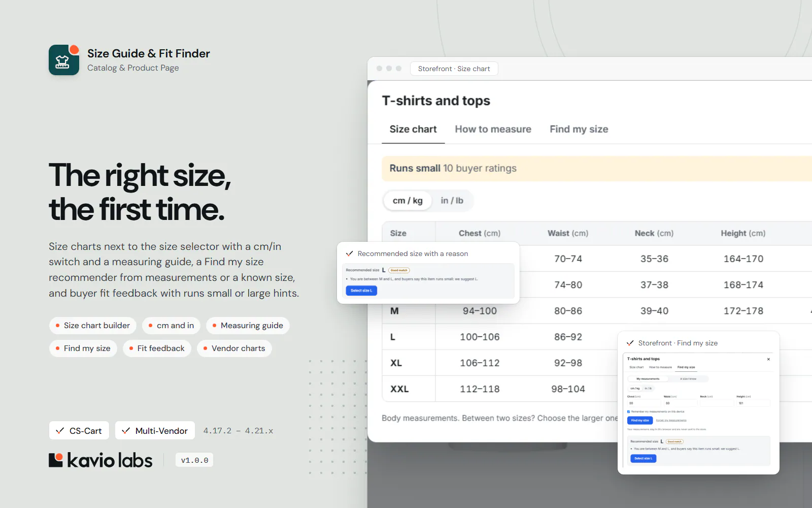Click checkmark beside 'Recommended size with a reason'
Image resolution: width=812 pixels, height=508 pixels.
(x=349, y=253)
